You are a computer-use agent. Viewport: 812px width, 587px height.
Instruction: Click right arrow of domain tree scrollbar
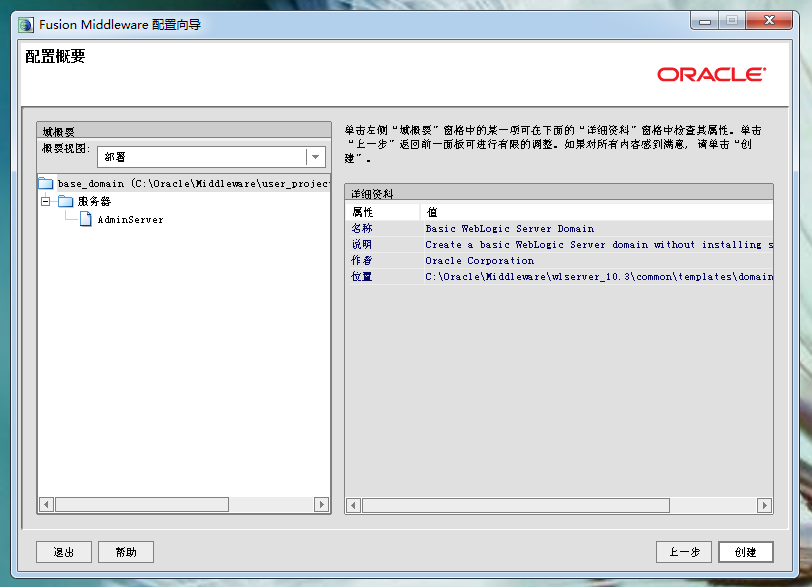click(322, 504)
